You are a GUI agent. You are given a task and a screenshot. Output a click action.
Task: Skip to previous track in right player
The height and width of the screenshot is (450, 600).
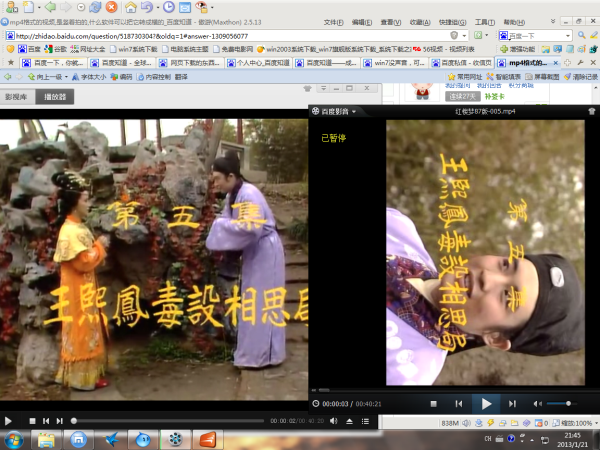458,403
